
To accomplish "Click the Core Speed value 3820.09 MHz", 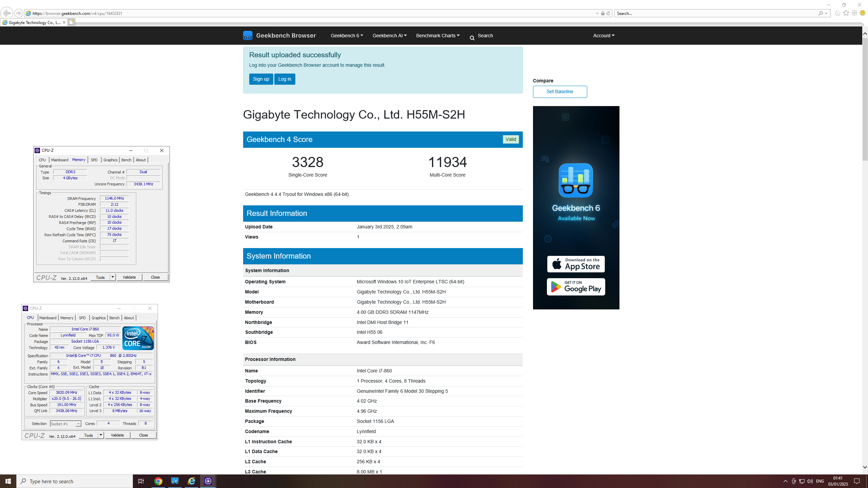I will tap(66, 392).
